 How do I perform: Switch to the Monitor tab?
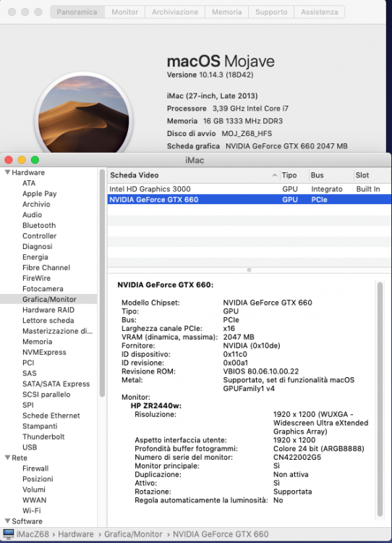click(x=125, y=12)
